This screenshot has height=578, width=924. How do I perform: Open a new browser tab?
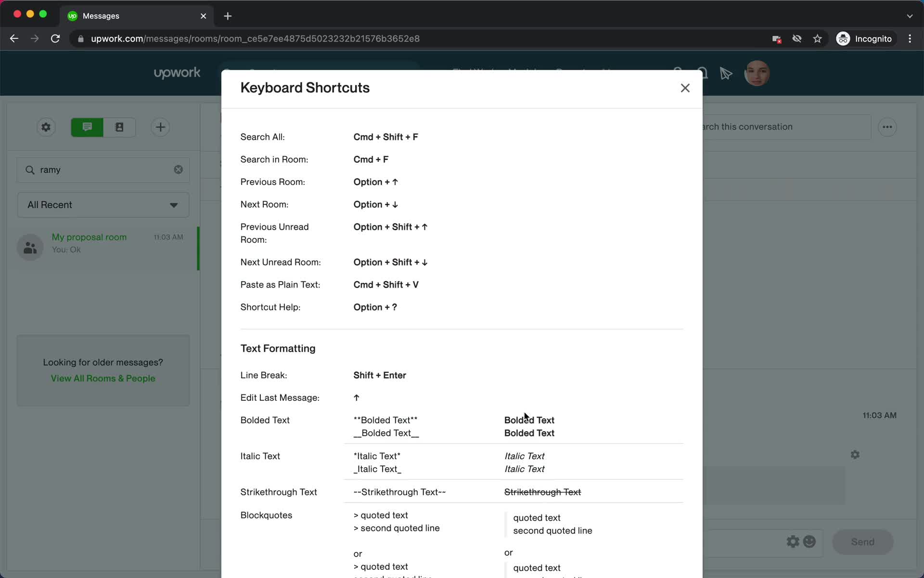coord(228,16)
